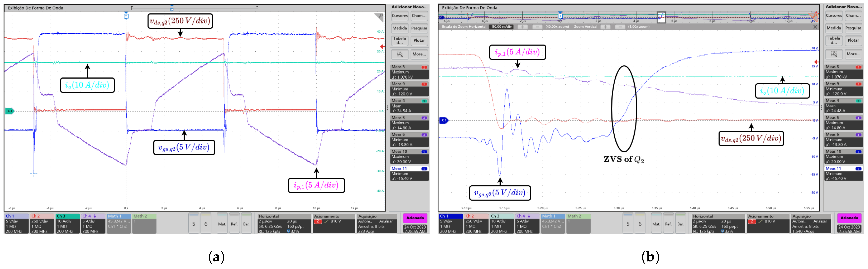Click C1 ground marker on right zoomed waveform
Image resolution: width=868 pixels, height=269 pixels.
(x=444, y=120)
